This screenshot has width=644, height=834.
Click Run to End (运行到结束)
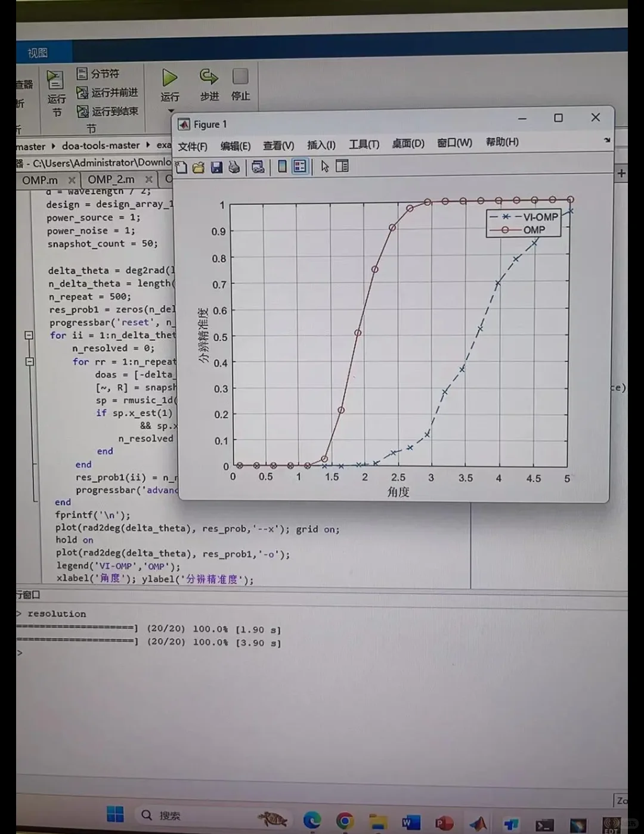pyautogui.click(x=107, y=111)
